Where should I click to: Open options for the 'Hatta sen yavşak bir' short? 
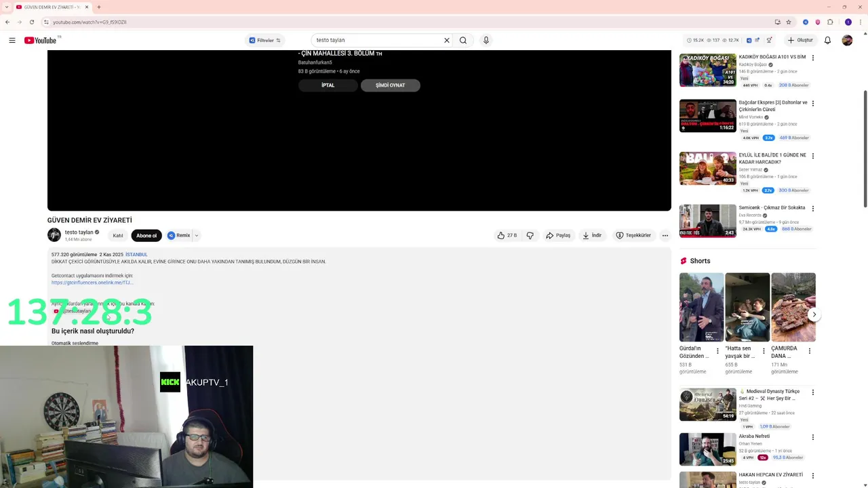[764, 351]
